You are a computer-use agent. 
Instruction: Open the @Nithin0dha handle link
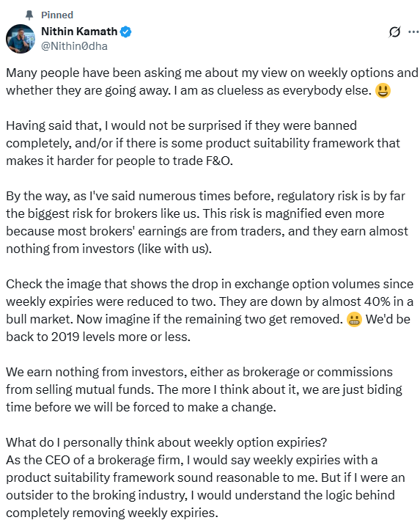click(x=74, y=45)
